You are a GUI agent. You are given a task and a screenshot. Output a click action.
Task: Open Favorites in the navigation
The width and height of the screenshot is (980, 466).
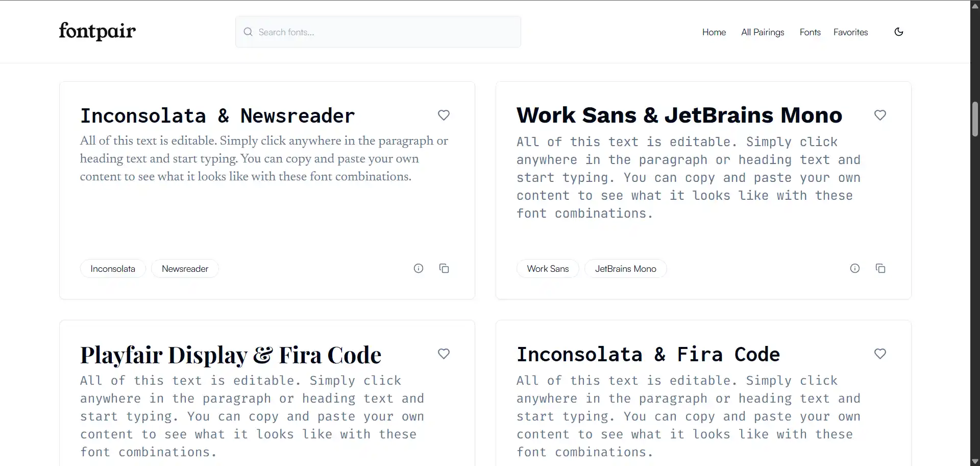click(851, 32)
